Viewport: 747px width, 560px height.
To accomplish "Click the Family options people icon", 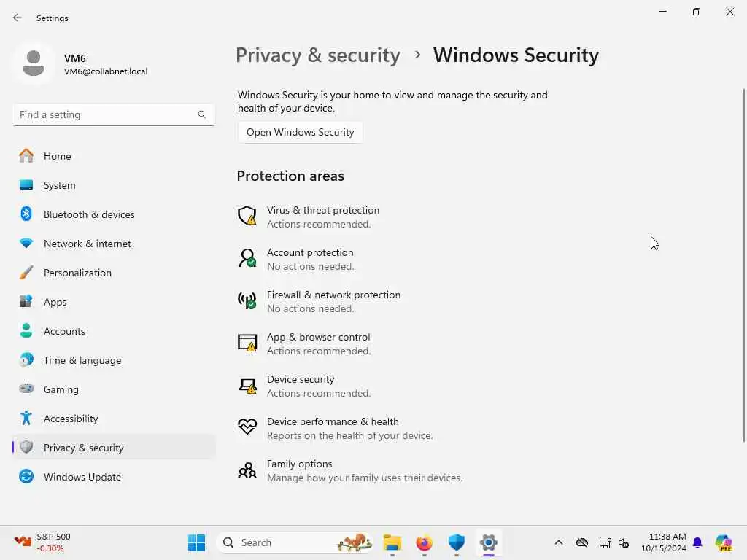I will tap(247, 470).
